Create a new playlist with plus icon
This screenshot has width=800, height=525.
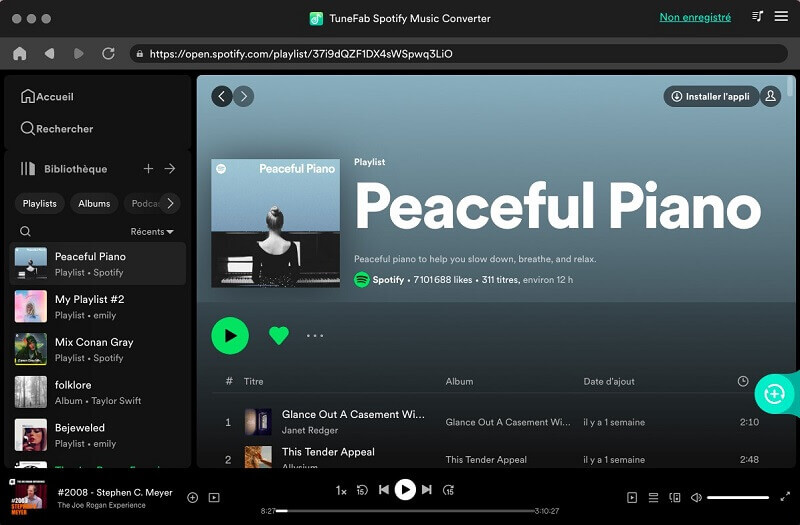pos(148,168)
